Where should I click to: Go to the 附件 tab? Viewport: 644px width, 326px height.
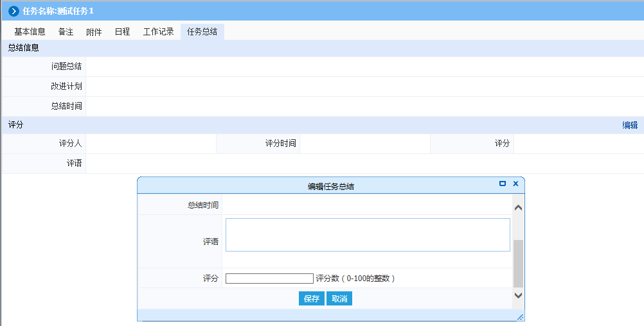[x=94, y=31]
